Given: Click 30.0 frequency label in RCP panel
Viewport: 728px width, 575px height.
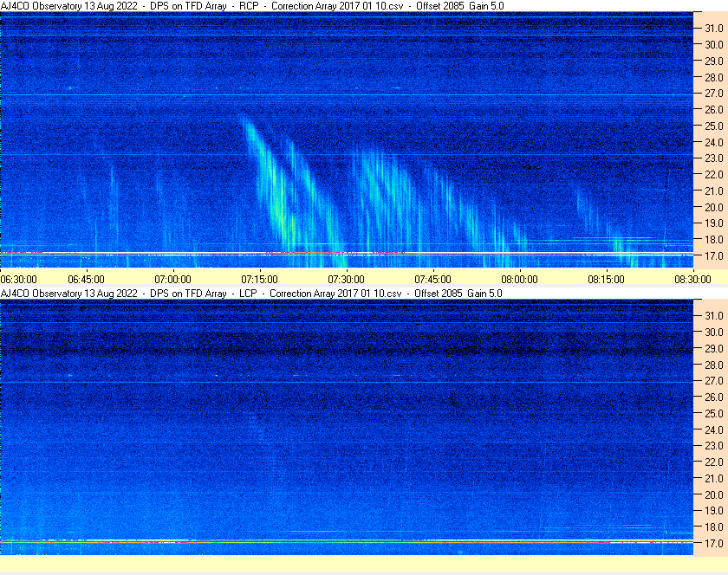Looking at the screenshot, I should coord(714,44).
